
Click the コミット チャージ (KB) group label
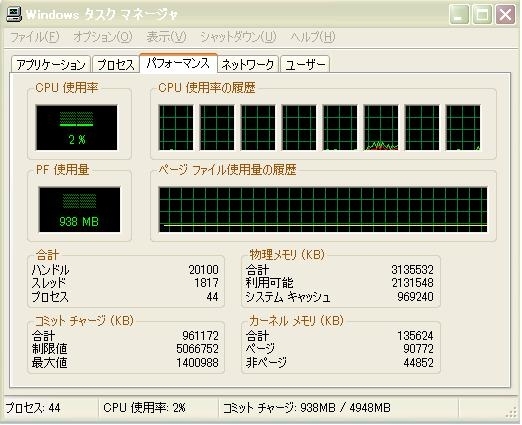84,321
